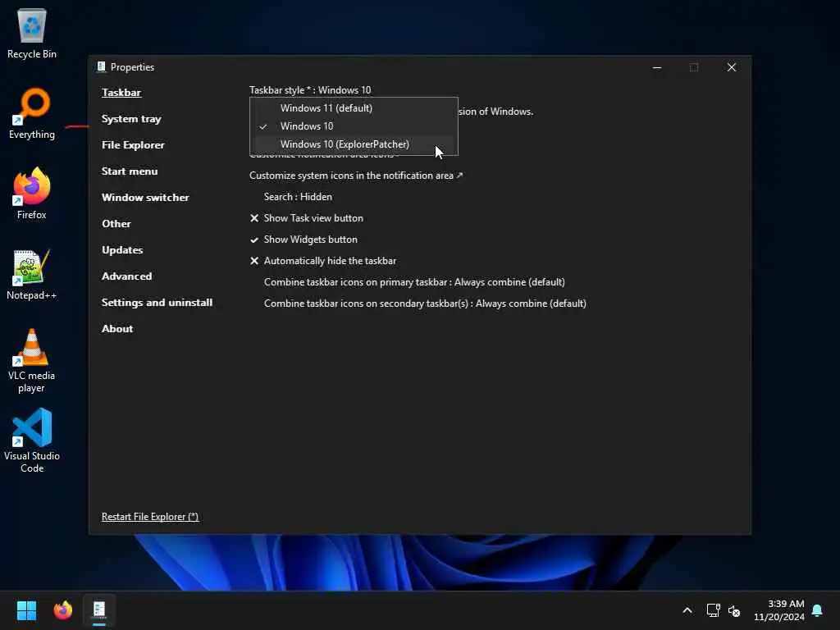
Task: Open the About section
Action: pyautogui.click(x=117, y=329)
